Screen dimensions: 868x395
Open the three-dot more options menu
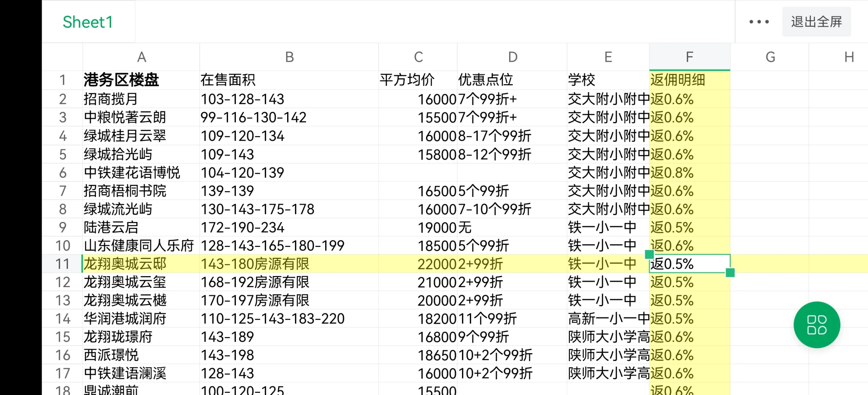pyautogui.click(x=759, y=22)
